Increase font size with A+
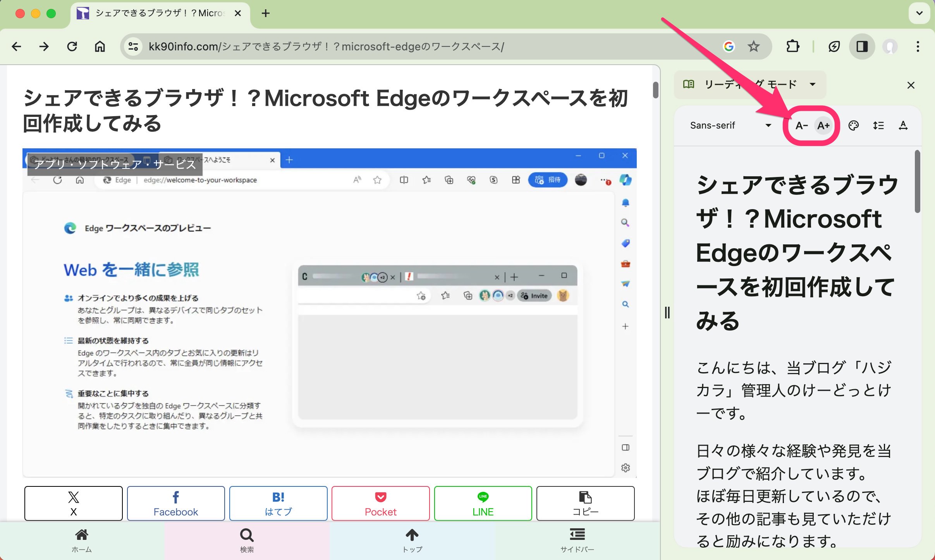The image size is (935, 560). pos(823,125)
